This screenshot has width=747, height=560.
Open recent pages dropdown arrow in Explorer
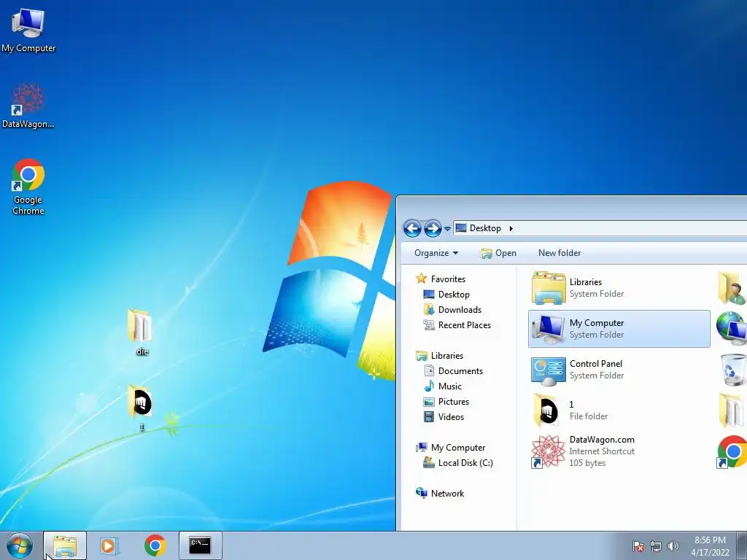447,229
